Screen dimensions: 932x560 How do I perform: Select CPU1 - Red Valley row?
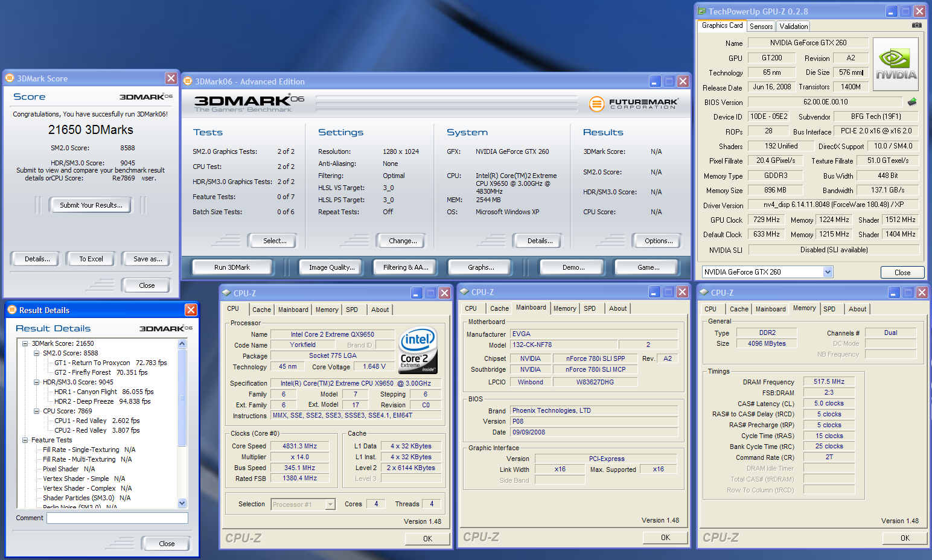[x=97, y=421]
